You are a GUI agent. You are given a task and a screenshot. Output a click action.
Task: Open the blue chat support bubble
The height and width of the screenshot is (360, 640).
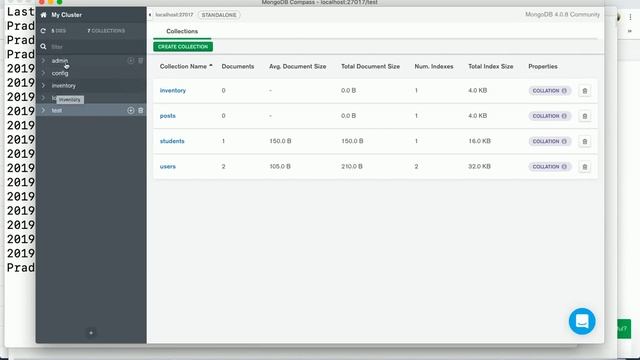point(582,321)
